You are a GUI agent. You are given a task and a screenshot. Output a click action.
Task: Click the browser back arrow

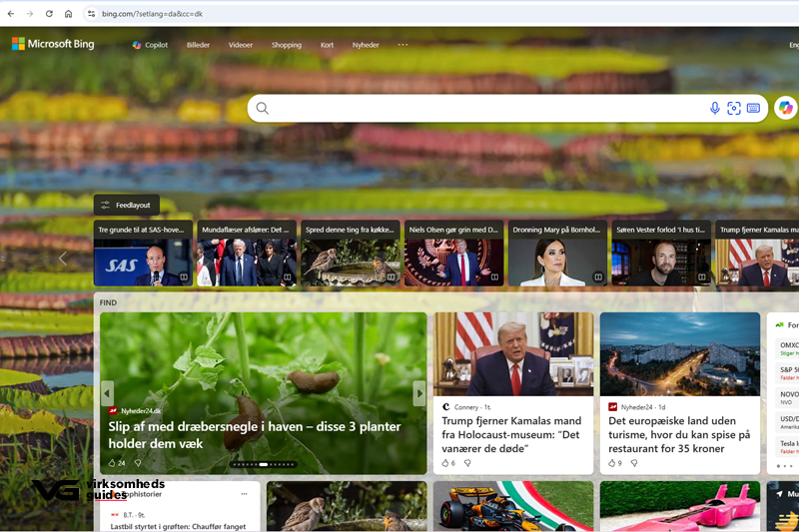[x=11, y=14]
